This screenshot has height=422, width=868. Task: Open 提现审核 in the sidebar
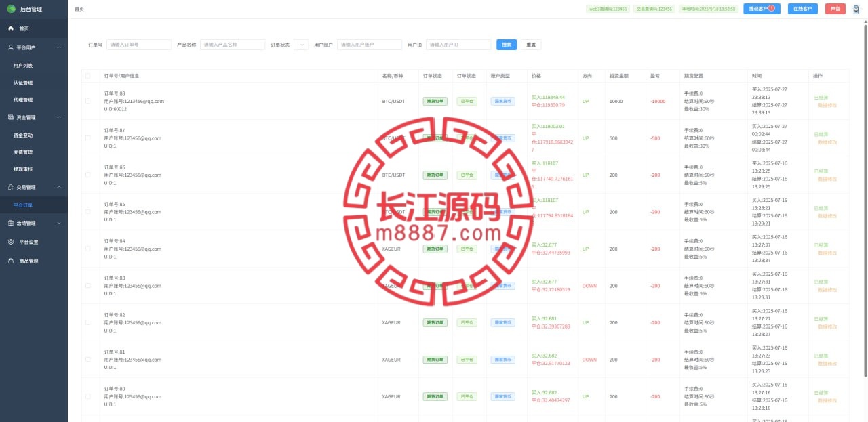[23, 169]
